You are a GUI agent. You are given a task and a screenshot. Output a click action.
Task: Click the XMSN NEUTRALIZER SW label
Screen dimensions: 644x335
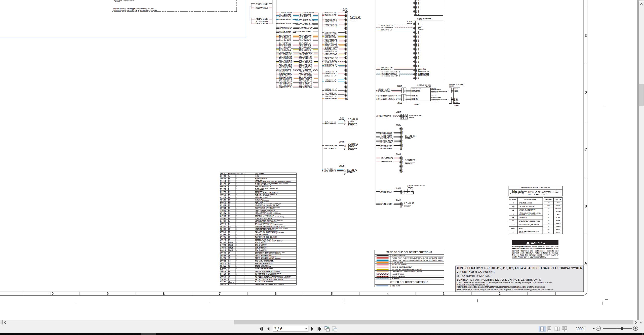[x=416, y=186]
